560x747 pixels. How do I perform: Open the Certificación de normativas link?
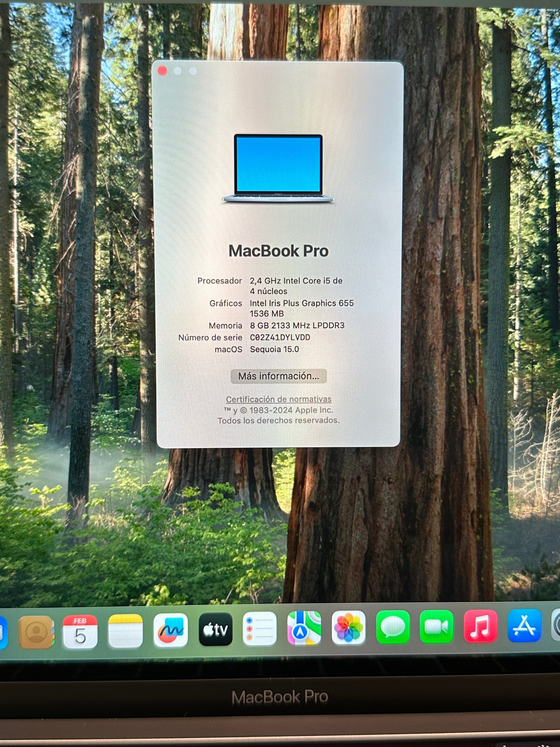[279, 399]
